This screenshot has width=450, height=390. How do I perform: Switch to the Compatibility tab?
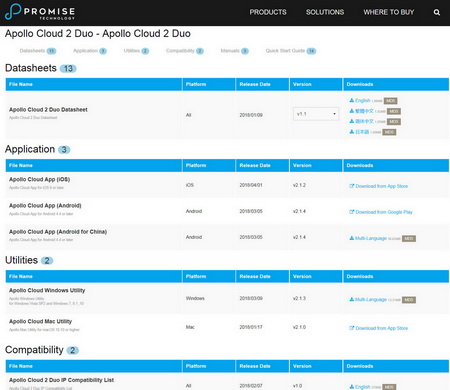pos(185,51)
